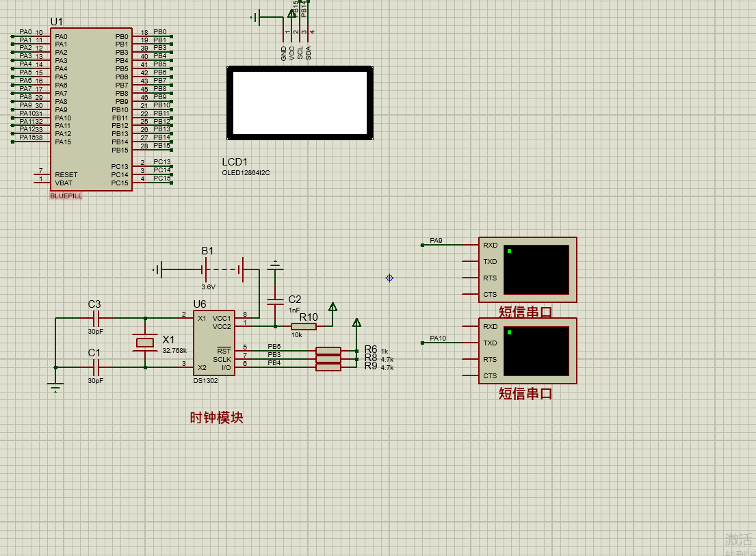Select the resistor on the PB3 line
The width and height of the screenshot is (756, 556).
coord(328,359)
